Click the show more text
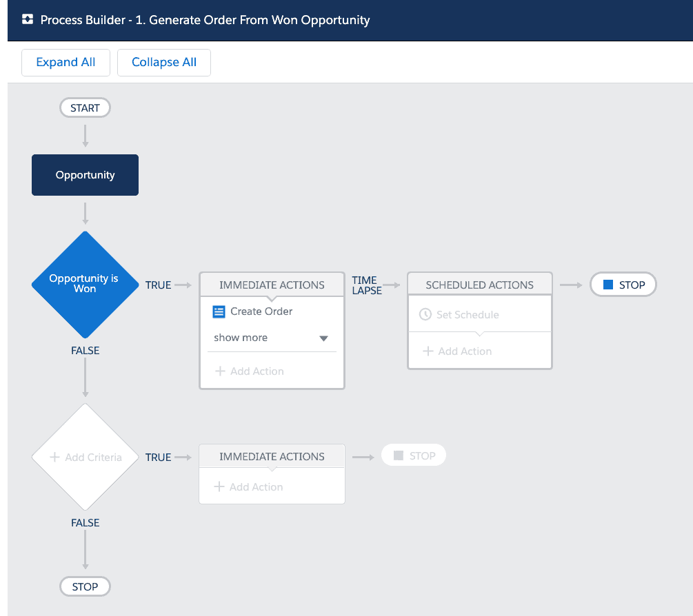The image size is (693, 616). click(x=241, y=338)
